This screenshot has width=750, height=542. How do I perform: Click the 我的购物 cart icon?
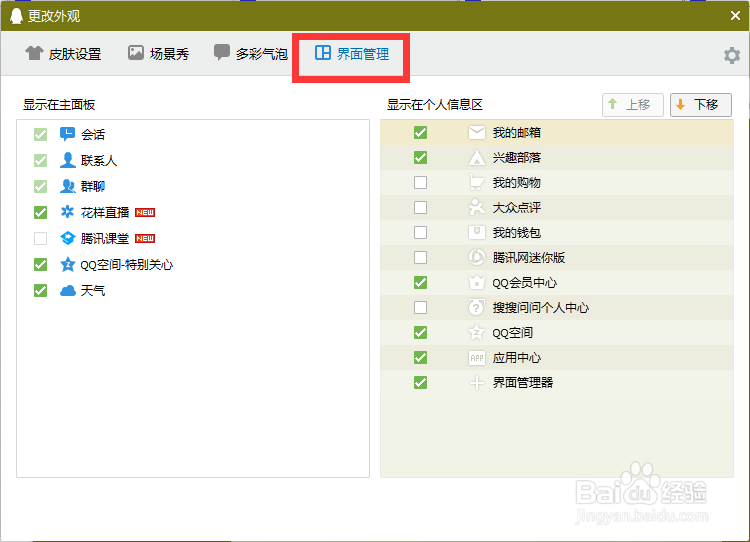[x=476, y=182]
